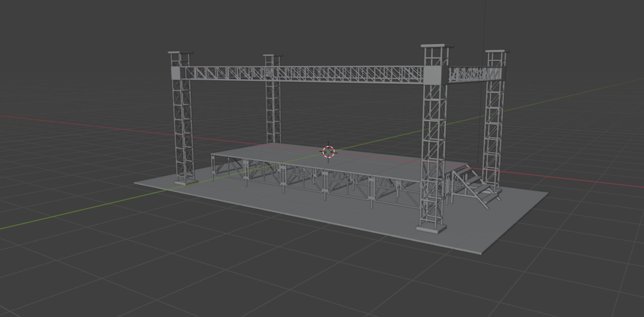644x317 pixels.
Task: Select the base plate of nearest truss tower
Action: 431,228
